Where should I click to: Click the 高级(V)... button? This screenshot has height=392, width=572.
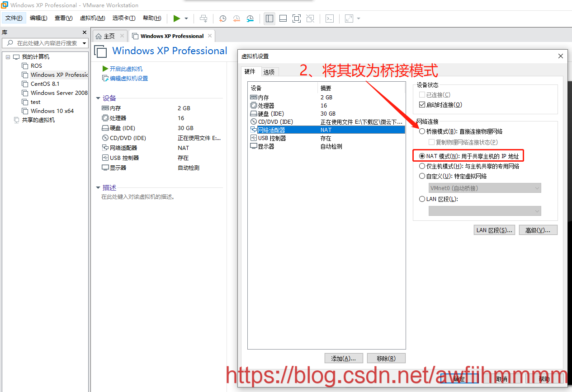(x=538, y=230)
